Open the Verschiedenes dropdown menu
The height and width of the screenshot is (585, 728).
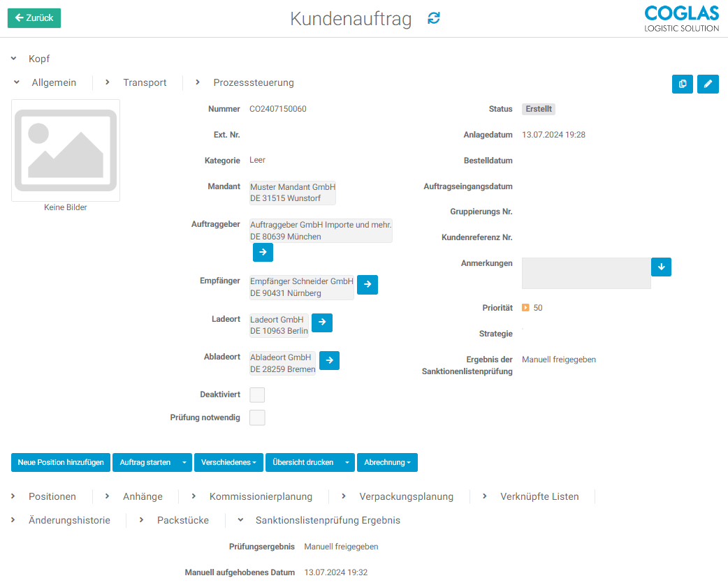point(228,463)
